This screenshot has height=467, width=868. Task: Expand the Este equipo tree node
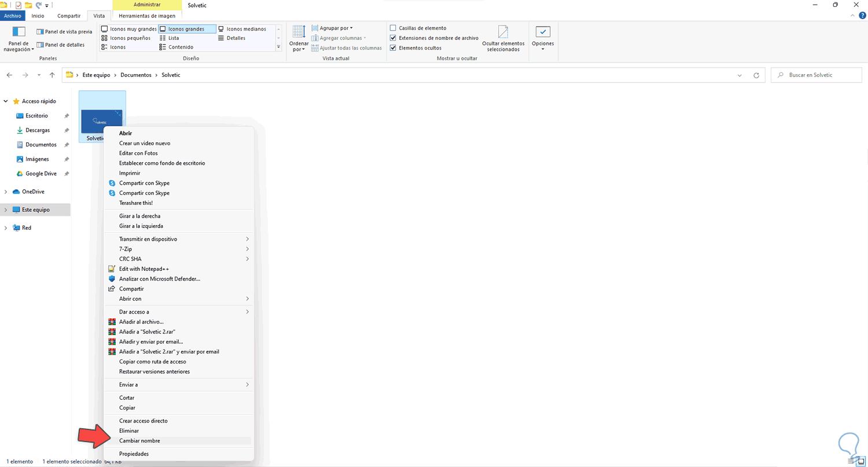(6, 209)
